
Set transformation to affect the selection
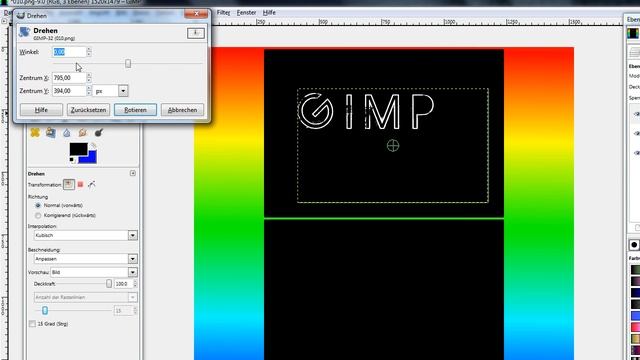80,184
